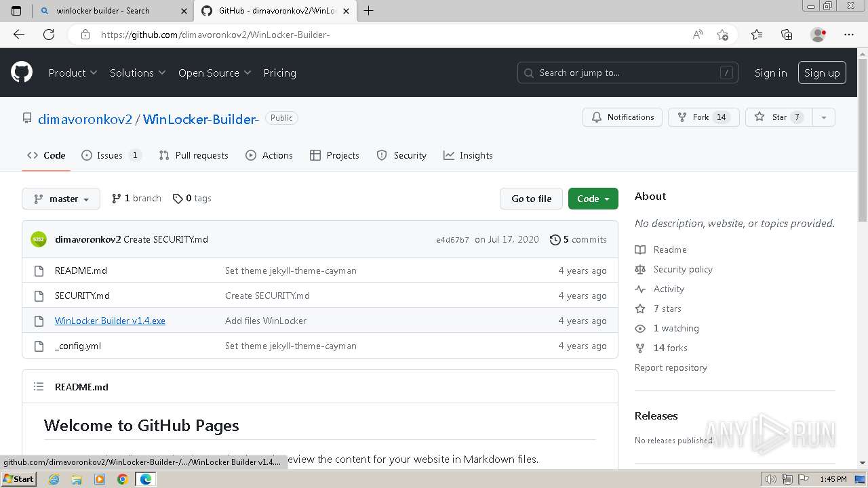
Task: Open File Explorer from taskbar
Action: pos(77,479)
